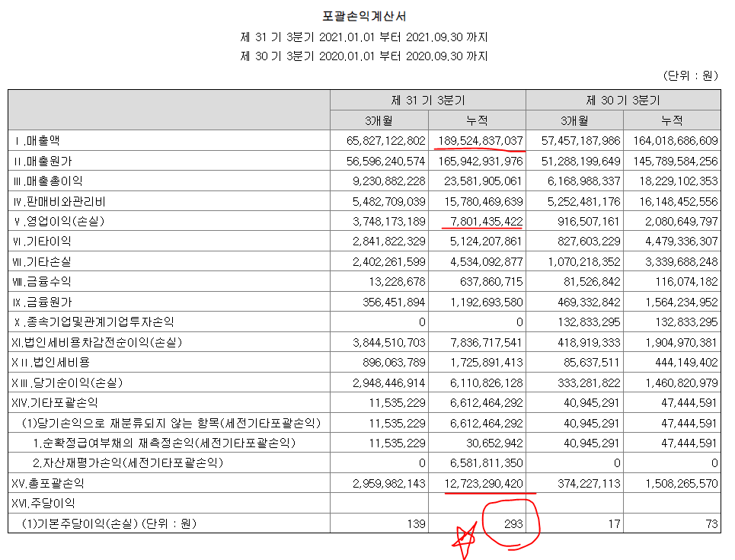
Task: Click row label Ⅸ.금융원가
Action: (42, 302)
